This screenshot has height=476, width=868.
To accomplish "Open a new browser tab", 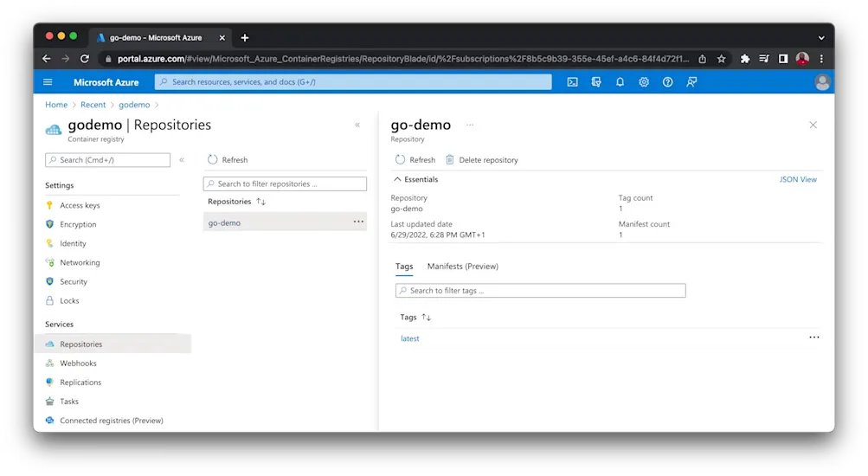I will [x=245, y=37].
